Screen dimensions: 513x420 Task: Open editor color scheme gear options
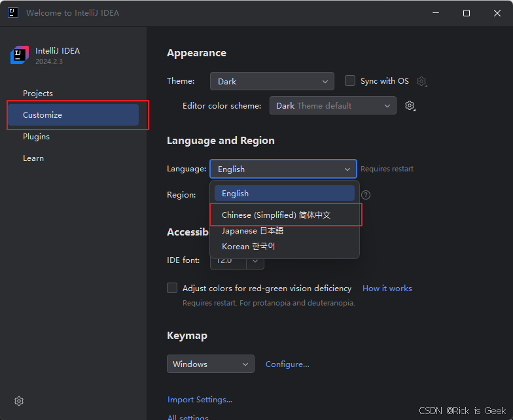point(410,106)
